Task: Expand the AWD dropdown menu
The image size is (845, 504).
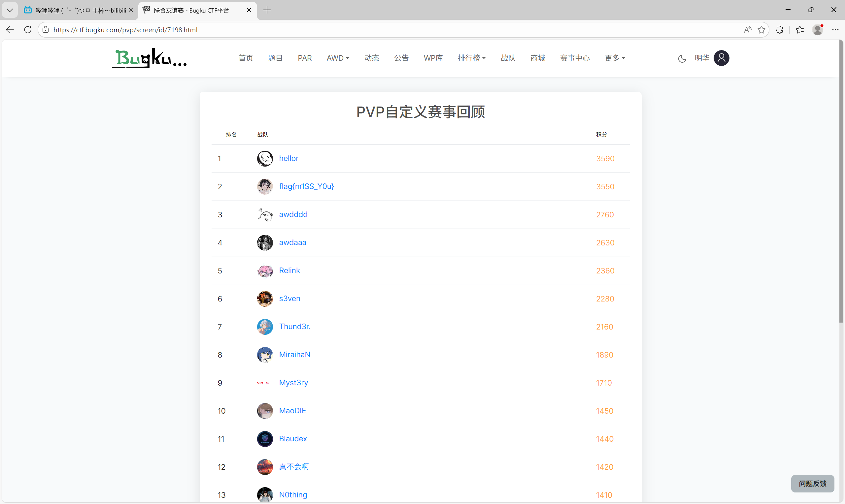Action: (338, 58)
